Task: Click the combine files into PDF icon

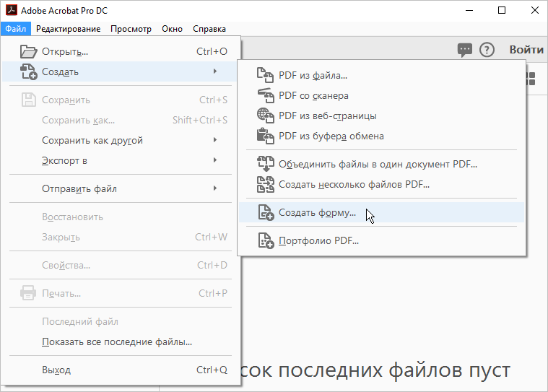Action: coord(266,164)
